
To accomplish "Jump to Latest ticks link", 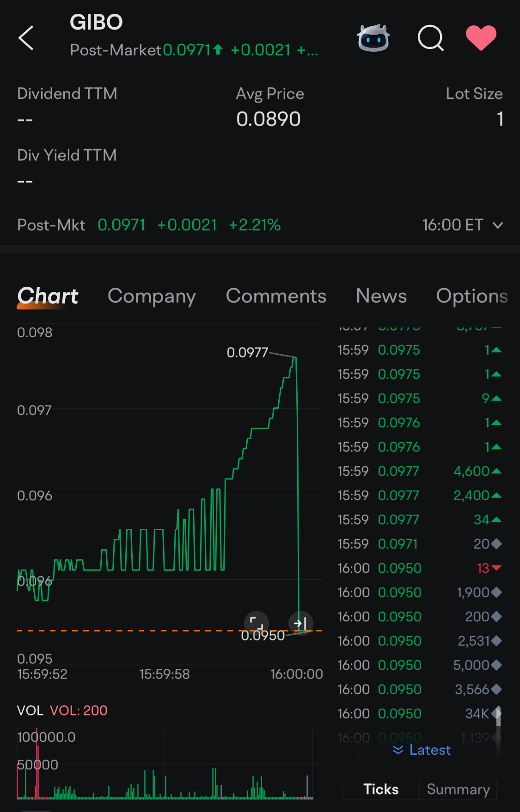I will pos(422,750).
